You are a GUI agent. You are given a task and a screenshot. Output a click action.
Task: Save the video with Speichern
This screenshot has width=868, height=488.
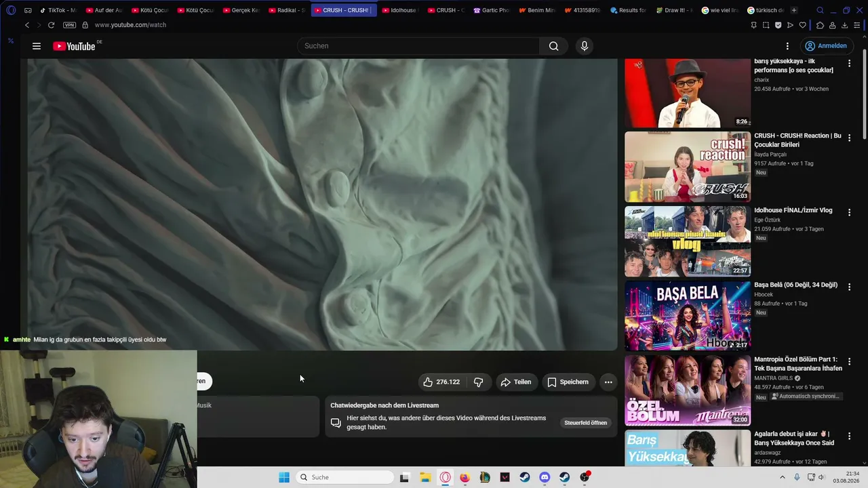(x=568, y=382)
